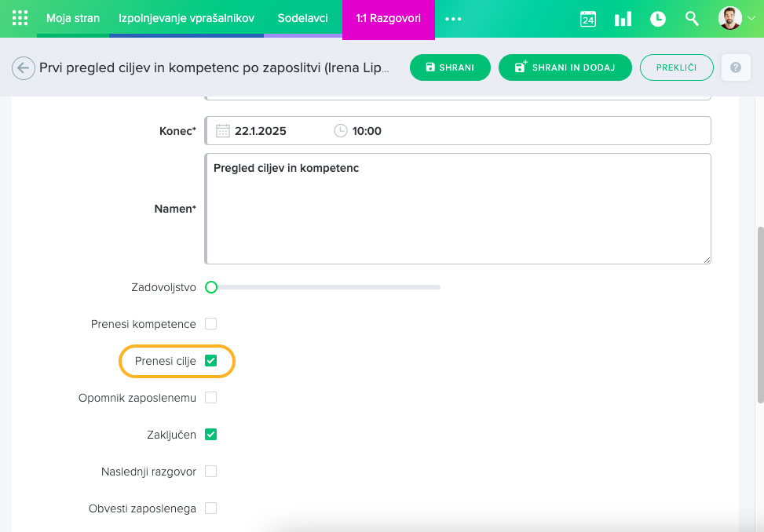Open the Konec date picker 22.1.2025
Screen dimensions: 764x532
[x=260, y=131]
